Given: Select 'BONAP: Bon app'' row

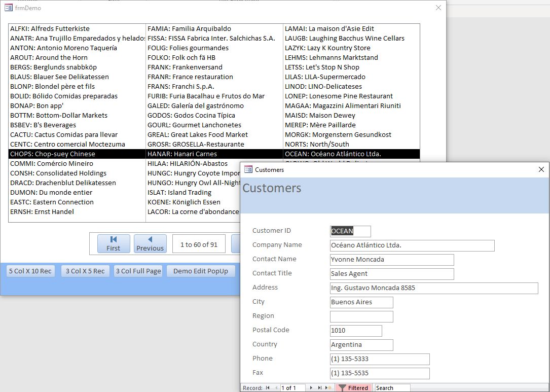Looking at the screenshot, I should (77, 105).
